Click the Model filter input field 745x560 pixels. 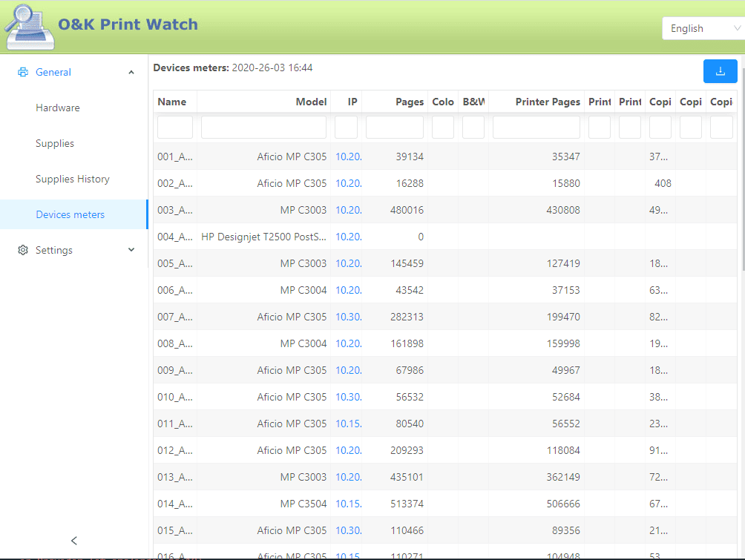click(x=263, y=128)
